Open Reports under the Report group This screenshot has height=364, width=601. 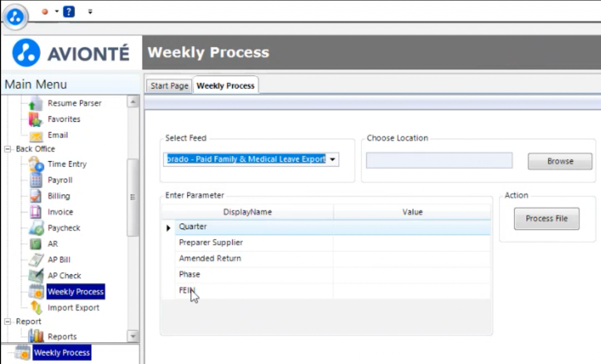pos(62,336)
